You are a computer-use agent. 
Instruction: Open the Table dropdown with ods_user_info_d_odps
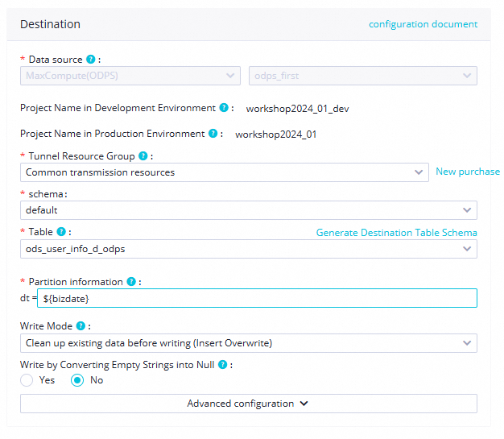point(248,249)
